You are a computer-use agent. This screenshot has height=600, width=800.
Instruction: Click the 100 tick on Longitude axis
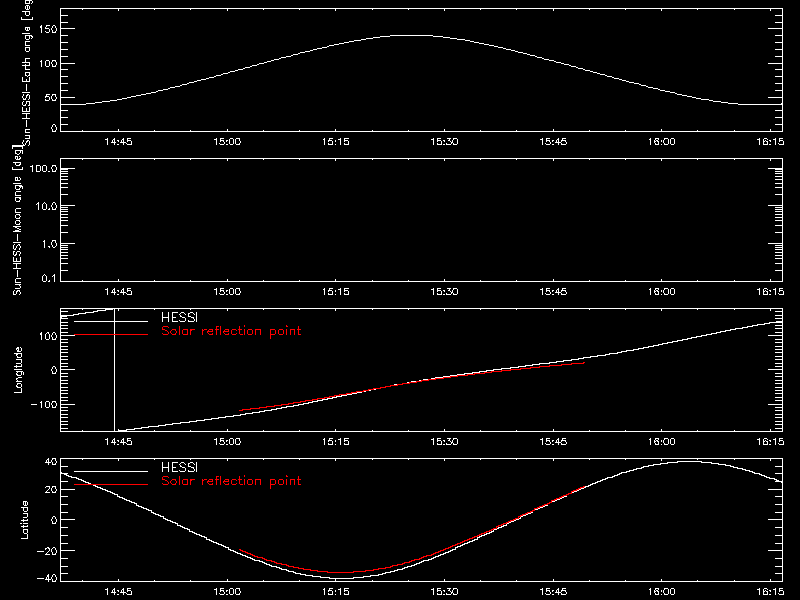tap(47, 336)
